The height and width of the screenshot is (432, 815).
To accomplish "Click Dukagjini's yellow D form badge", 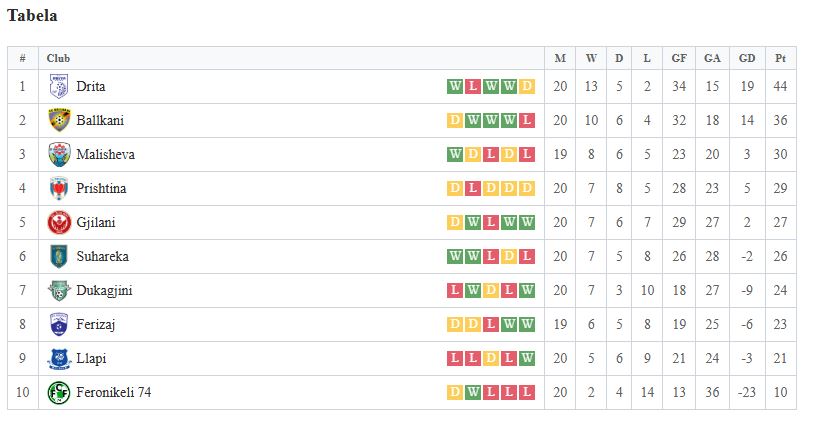I will (491, 291).
